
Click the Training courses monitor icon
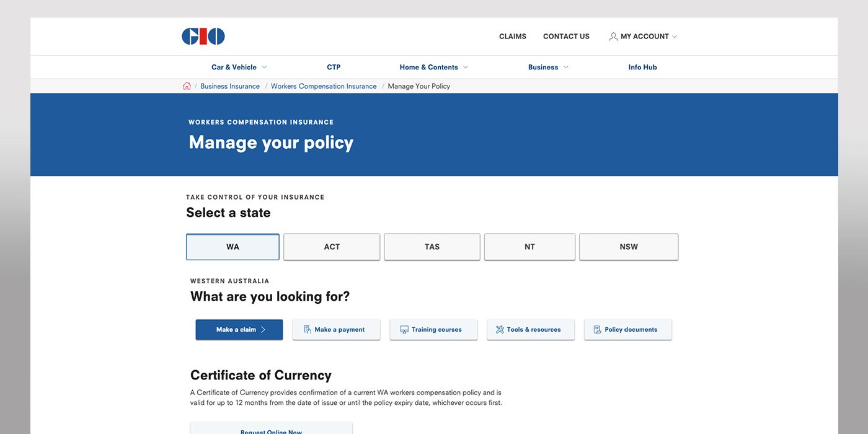[x=404, y=330]
